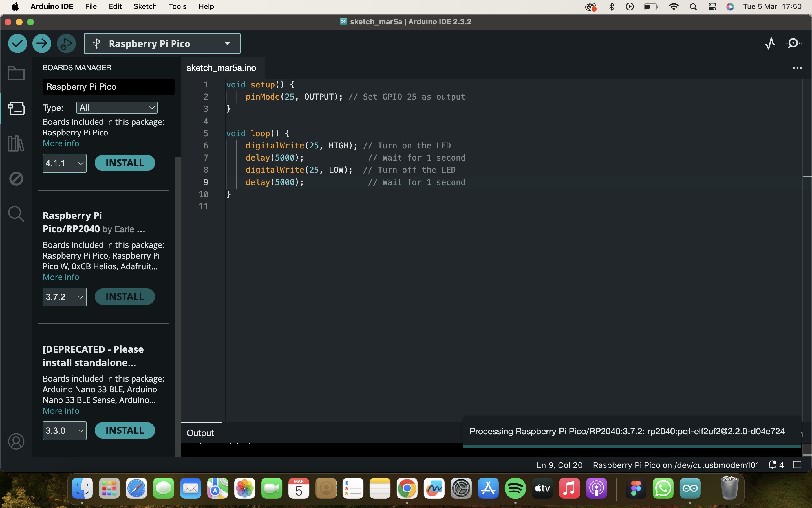The height and width of the screenshot is (508, 812).
Task: Open the Search sidebar magnifier icon
Action: point(16,214)
